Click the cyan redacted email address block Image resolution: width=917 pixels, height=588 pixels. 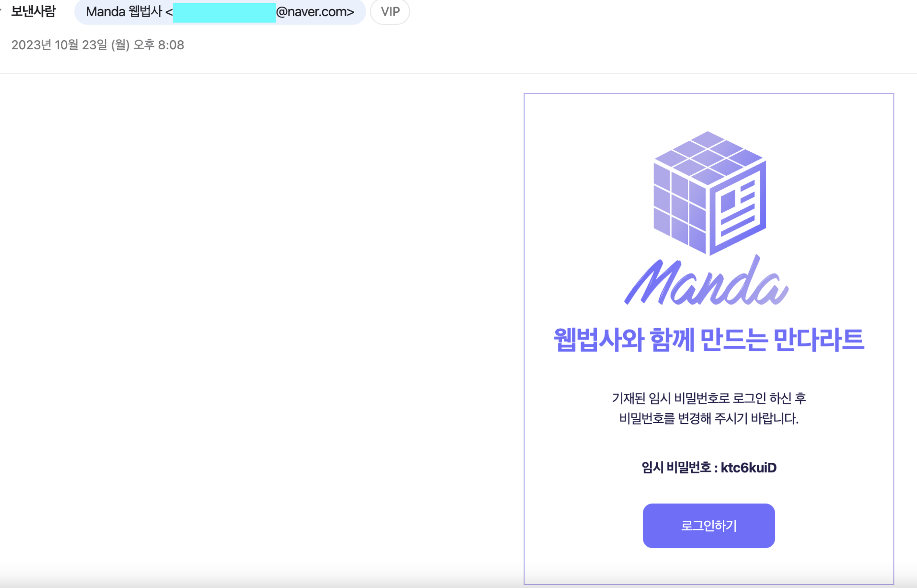[x=224, y=13]
